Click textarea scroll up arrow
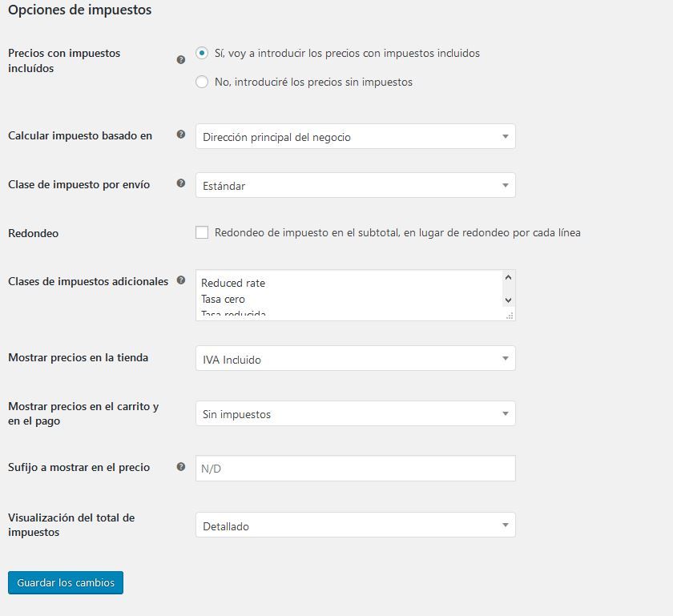This screenshot has width=673, height=616. tap(508, 277)
